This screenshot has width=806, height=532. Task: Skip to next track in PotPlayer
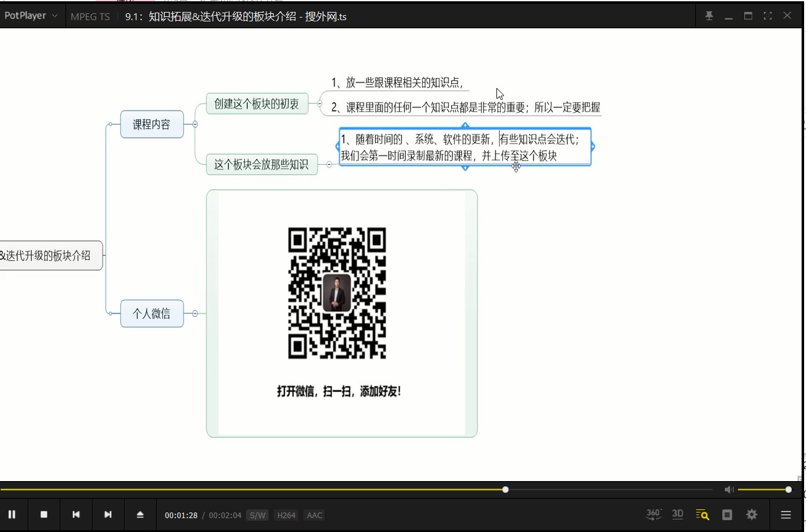(x=108, y=514)
